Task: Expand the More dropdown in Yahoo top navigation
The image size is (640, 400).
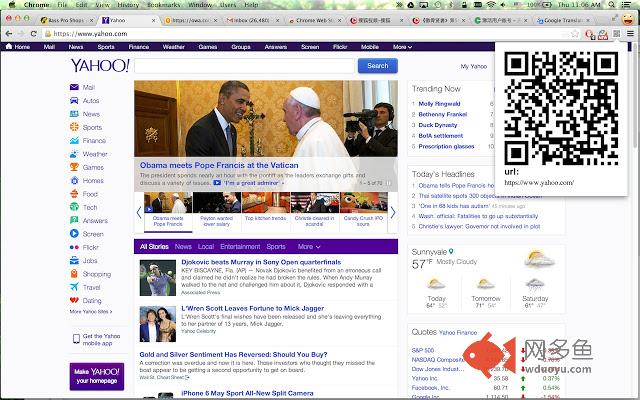Action: [402, 47]
